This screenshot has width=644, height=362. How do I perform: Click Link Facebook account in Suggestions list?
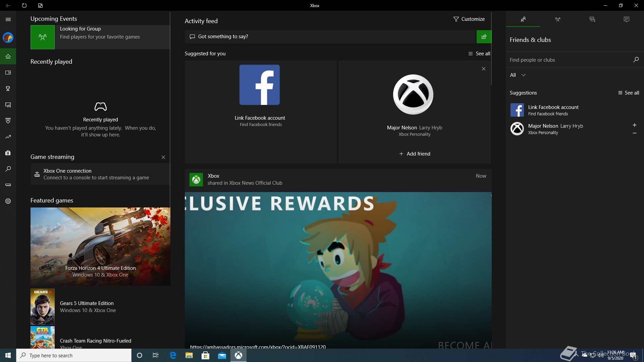575,110
